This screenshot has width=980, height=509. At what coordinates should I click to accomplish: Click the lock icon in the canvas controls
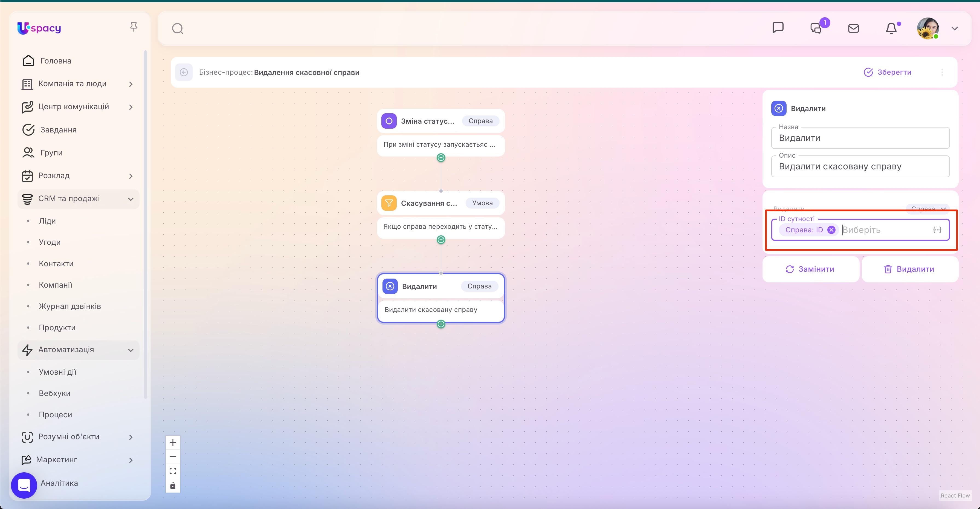pyautogui.click(x=173, y=485)
